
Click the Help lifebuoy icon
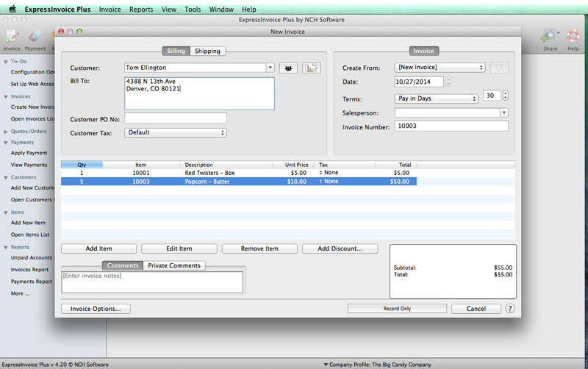pyautogui.click(x=573, y=38)
